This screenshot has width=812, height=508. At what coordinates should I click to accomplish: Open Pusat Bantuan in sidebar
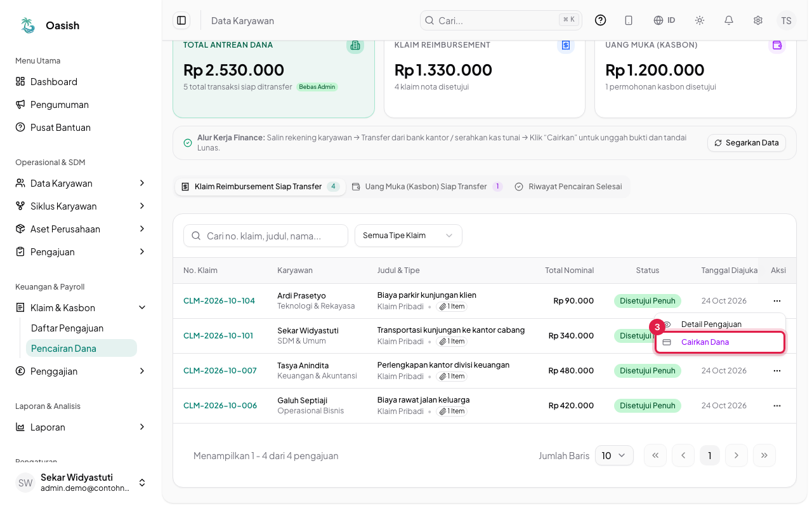point(81,127)
